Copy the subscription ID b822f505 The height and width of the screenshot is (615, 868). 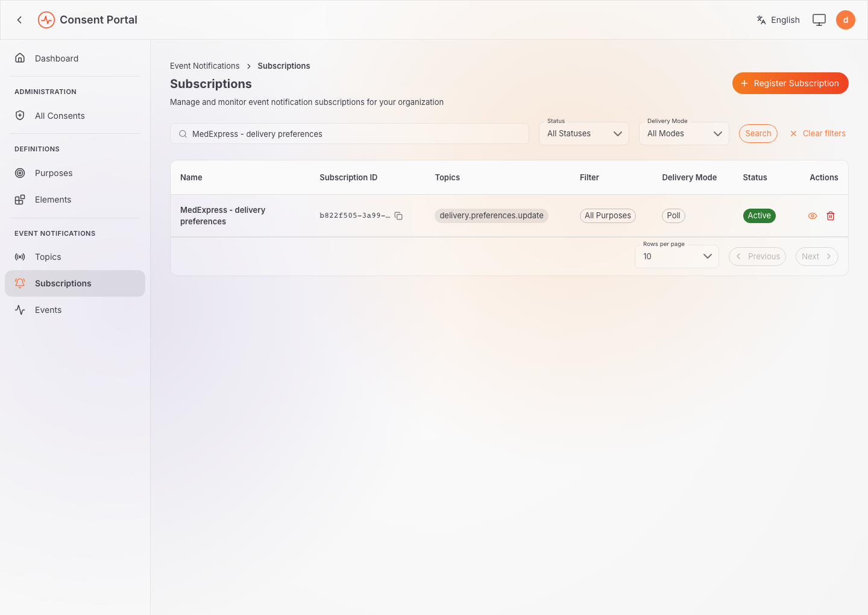pyautogui.click(x=398, y=216)
